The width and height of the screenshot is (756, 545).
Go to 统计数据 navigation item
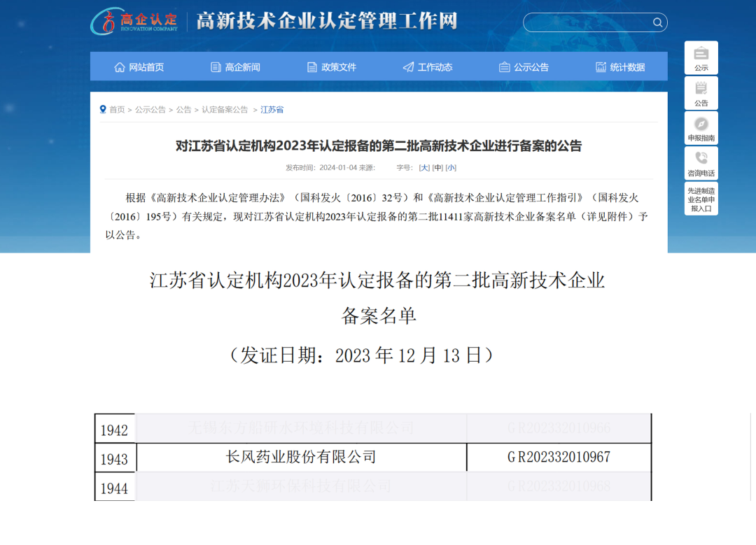tap(620, 67)
